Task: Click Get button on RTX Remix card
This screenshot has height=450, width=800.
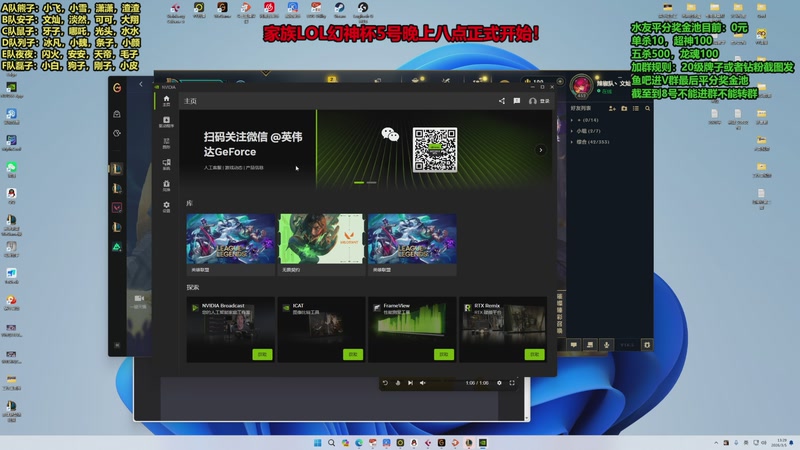Action: coord(535,354)
